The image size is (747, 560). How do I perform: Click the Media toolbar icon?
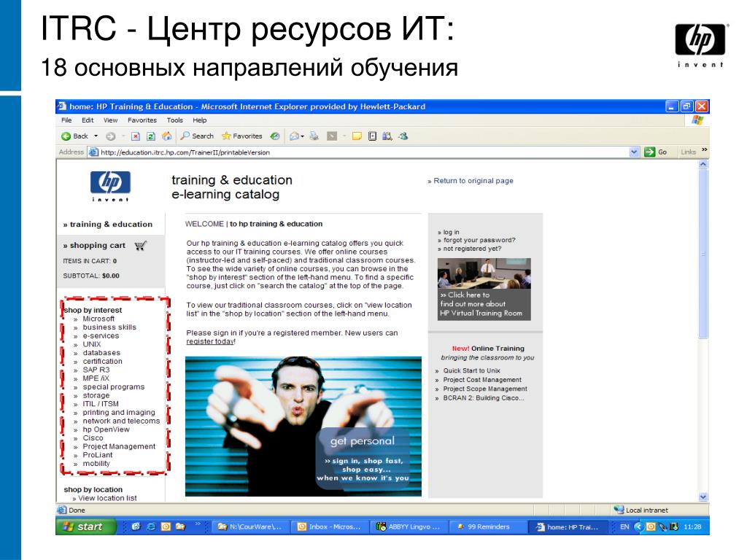click(275, 136)
